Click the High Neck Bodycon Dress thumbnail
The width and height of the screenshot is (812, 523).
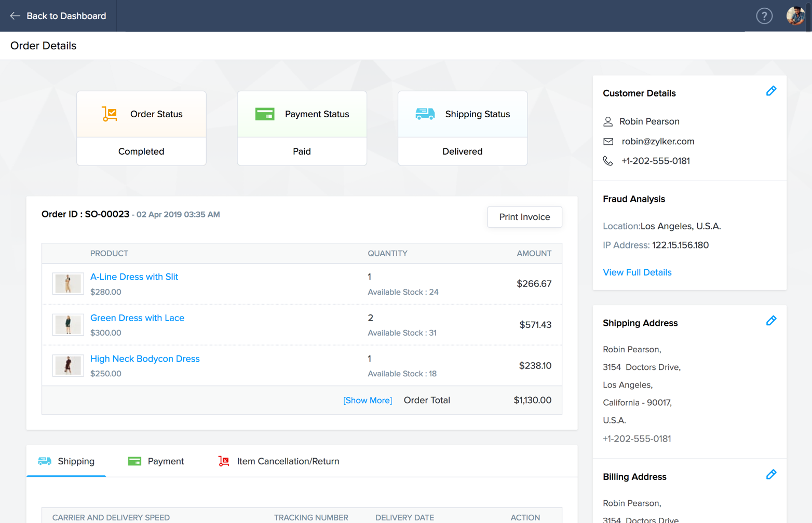68,366
